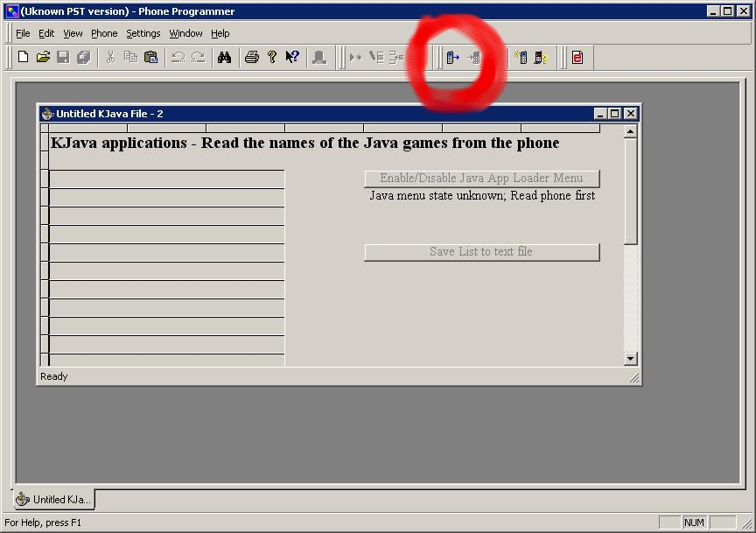Click the KJava window scroll up arrow
756x533 pixels.
630,131
